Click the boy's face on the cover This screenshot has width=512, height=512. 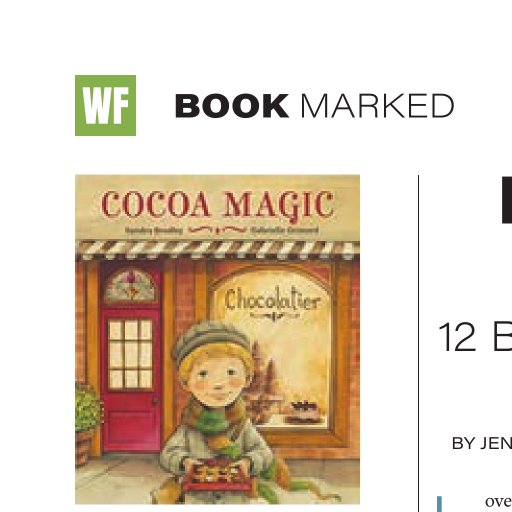pos(217,380)
